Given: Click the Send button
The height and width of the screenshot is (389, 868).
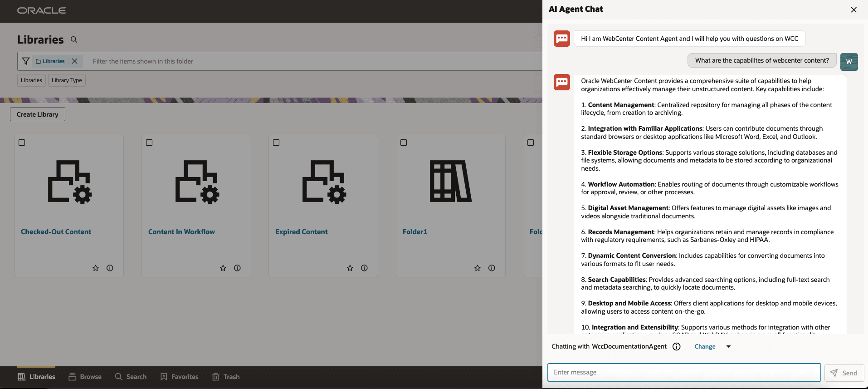Looking at the screenshot, I should (844, 373).
